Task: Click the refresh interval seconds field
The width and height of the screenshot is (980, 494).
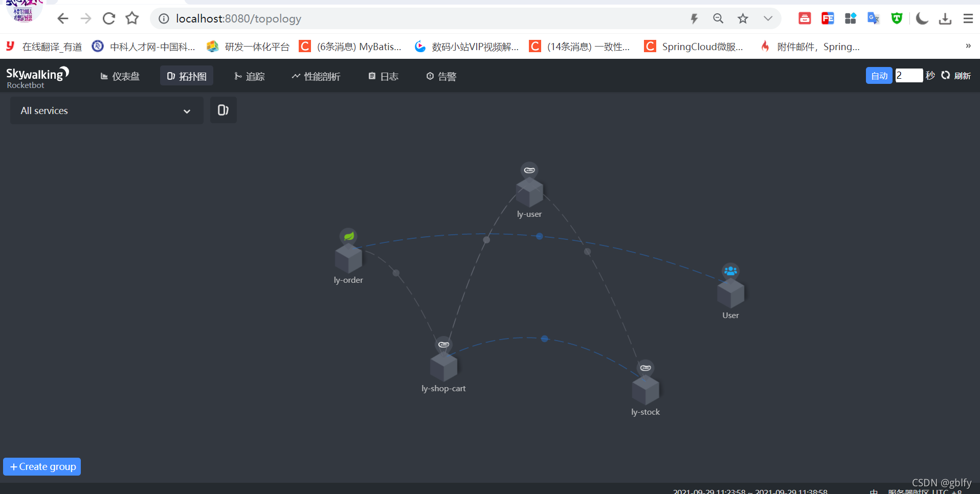Action: point(909,76)
